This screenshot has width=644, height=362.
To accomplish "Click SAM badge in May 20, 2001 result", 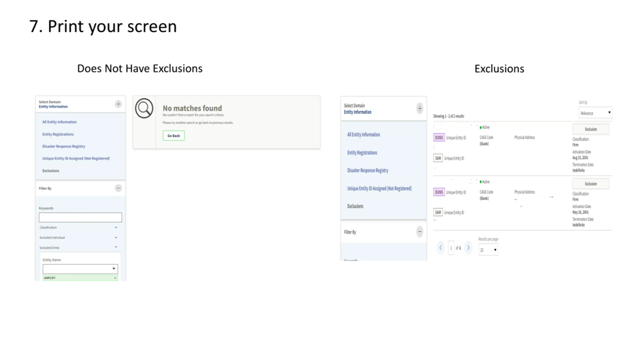I will tap(438, 212).
